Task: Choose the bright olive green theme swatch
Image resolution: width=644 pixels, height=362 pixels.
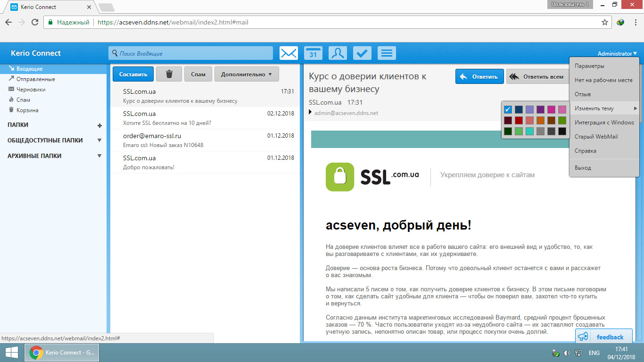Action: (x=562, y=120)
